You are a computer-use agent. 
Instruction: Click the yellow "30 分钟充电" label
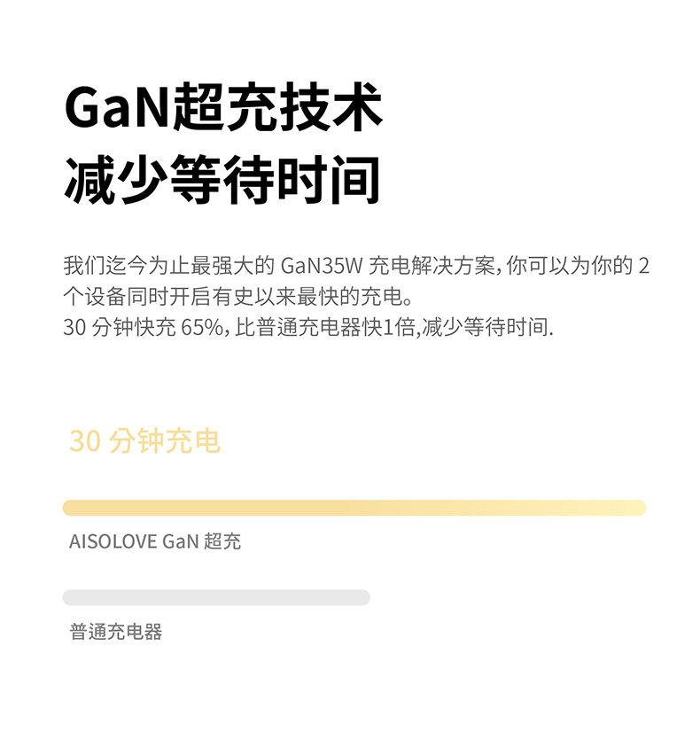pos(144,441)
